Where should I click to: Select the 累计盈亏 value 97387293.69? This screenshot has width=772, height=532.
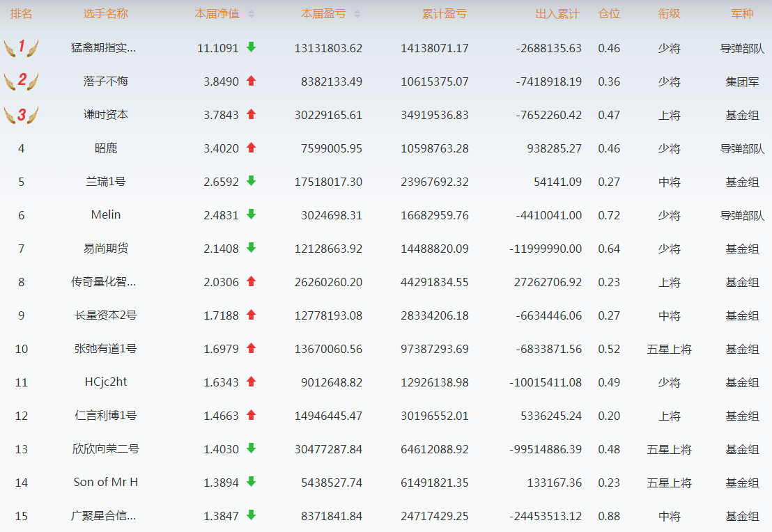[435, 349]
